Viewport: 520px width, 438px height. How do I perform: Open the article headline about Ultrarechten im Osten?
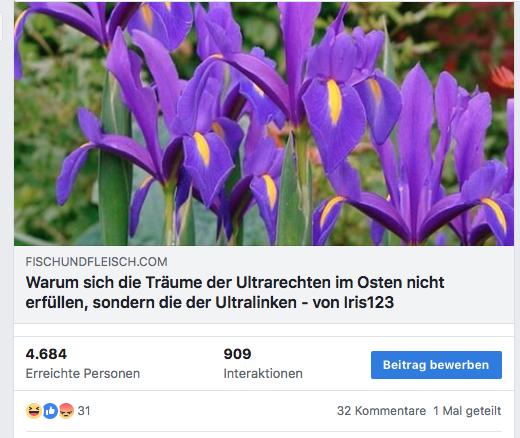click(x=235, y=293)
